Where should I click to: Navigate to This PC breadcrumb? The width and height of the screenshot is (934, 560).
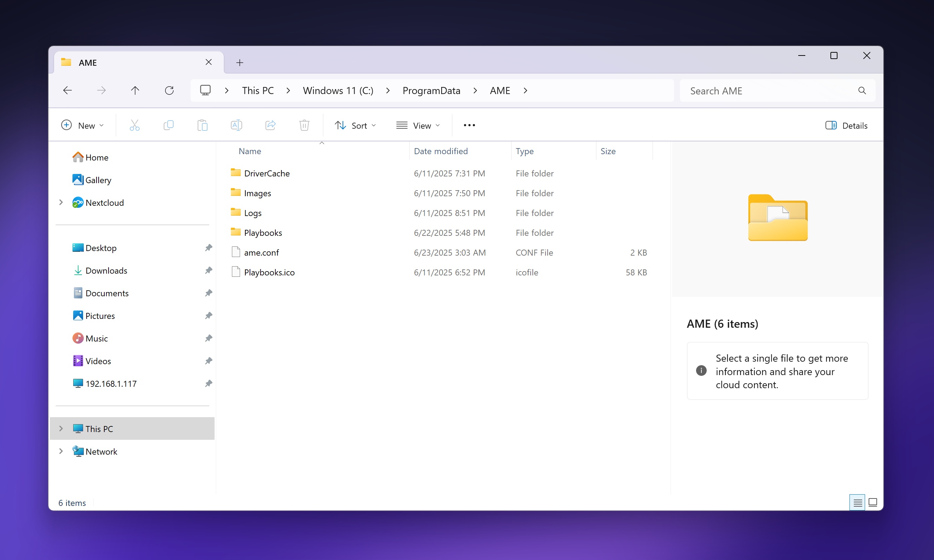pos(258,91)
